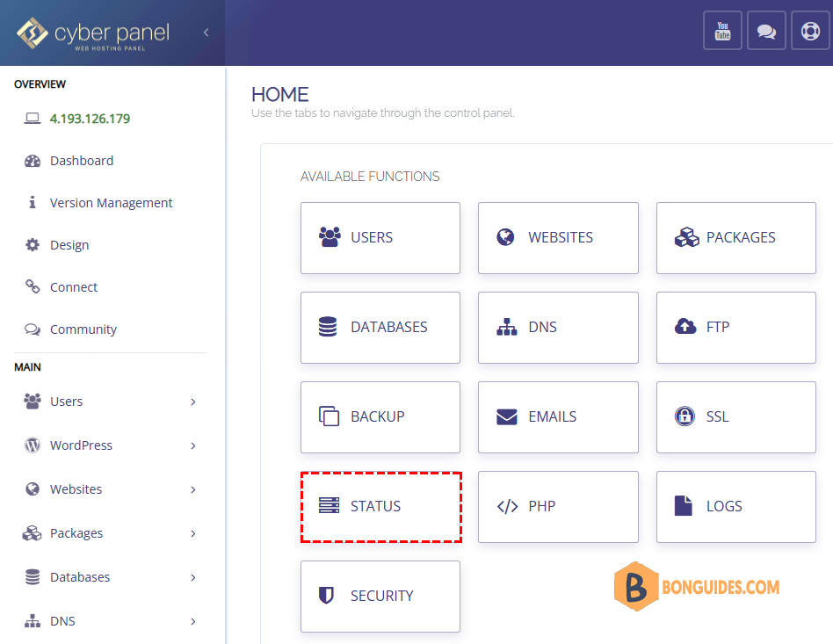833x644 pixels.
Task: Click the copy icon on the BACKUP tile
Action: [329, 416]
